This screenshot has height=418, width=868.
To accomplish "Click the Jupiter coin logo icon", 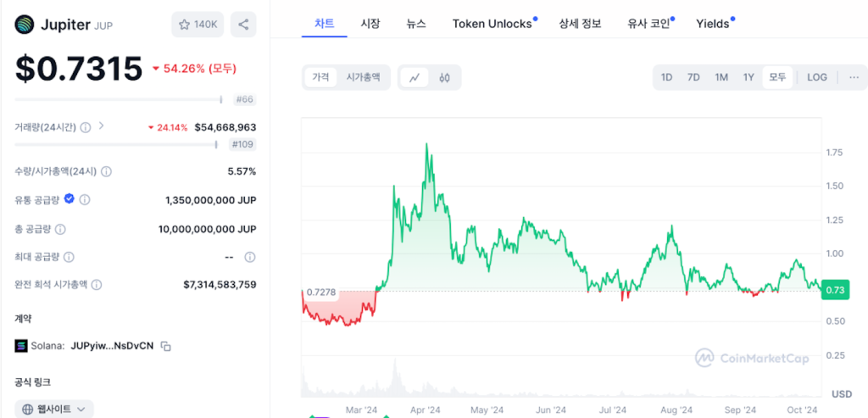I will pos(25,25).
